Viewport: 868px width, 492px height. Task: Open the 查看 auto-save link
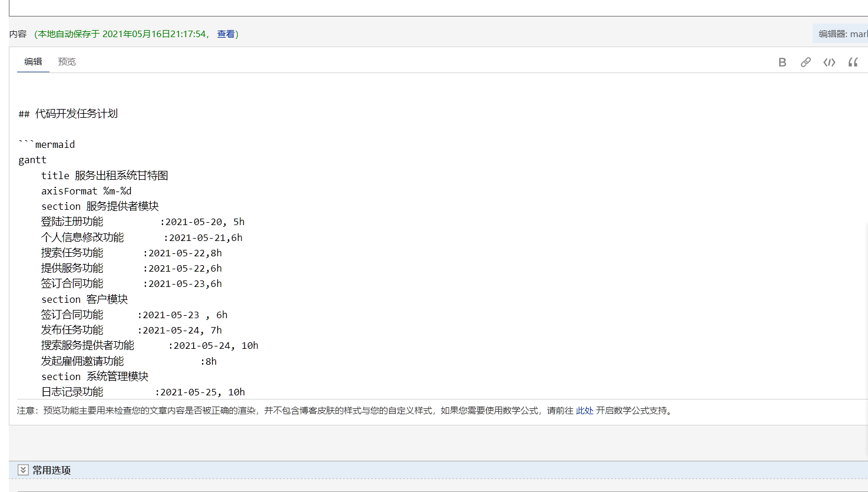point(226,34)
